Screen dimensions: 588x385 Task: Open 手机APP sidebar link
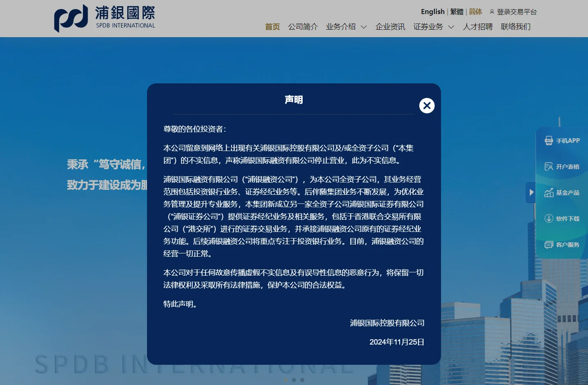pyautogui.click(x=568, y=141)
